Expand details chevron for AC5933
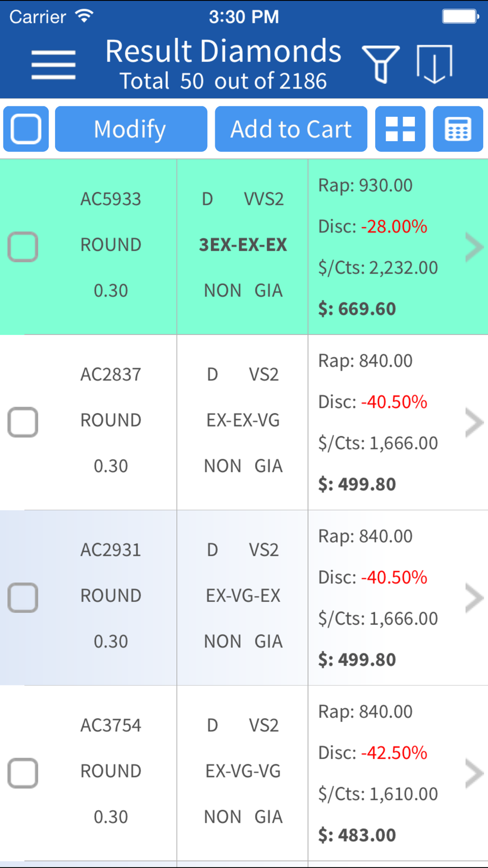 pyautogui.click(x=474, y=247)
